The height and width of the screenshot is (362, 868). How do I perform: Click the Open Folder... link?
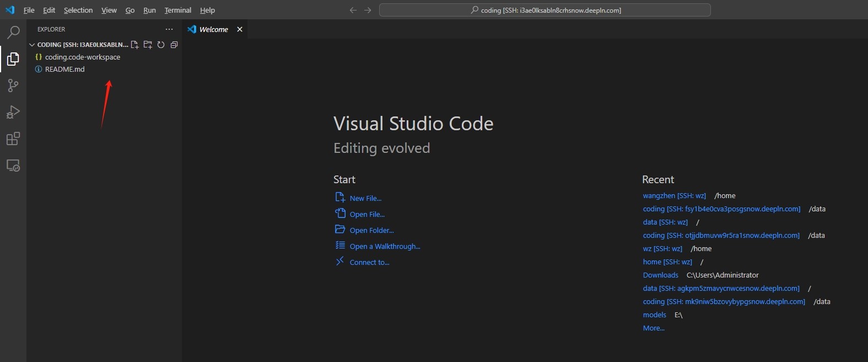371,230
